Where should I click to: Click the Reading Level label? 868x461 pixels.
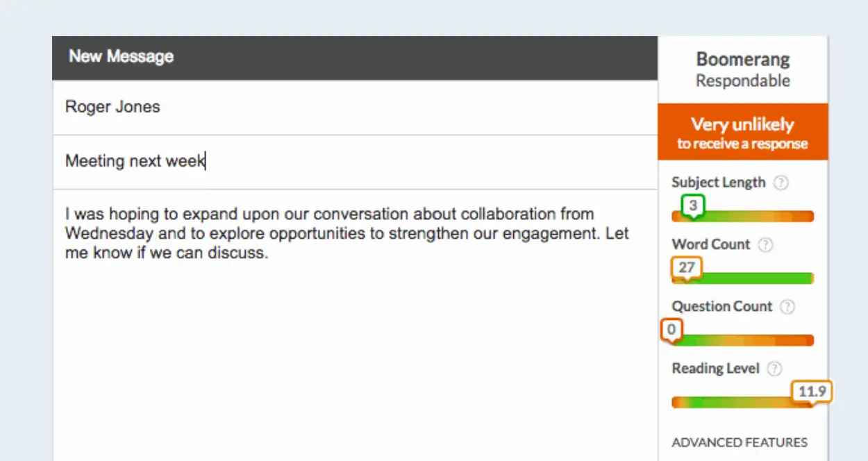(715, 369)
